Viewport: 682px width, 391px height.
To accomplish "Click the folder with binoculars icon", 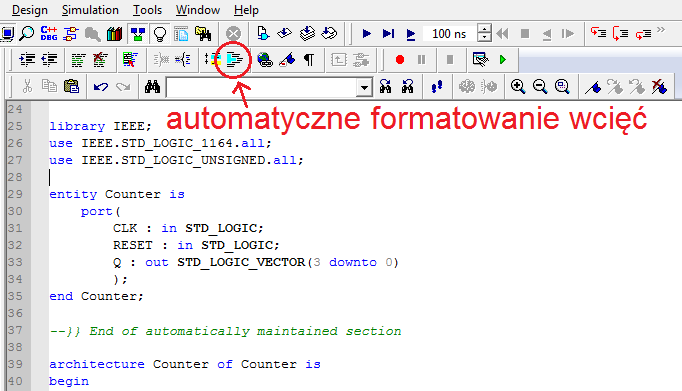I will coord(203,33).
